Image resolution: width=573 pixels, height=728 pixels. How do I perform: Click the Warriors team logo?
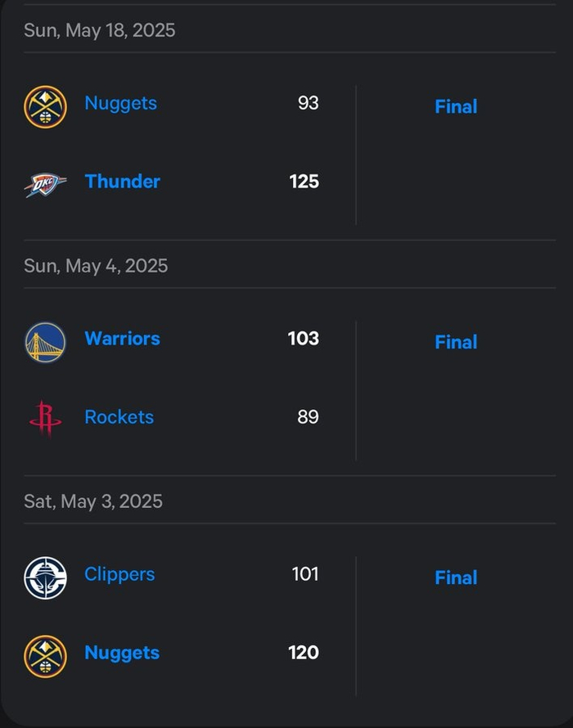tap(45, 342)
